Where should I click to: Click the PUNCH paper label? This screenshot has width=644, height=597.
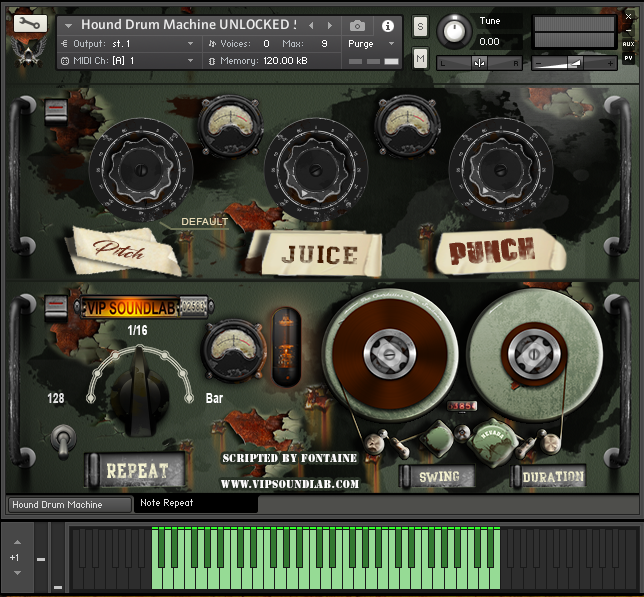click(499, 251)
